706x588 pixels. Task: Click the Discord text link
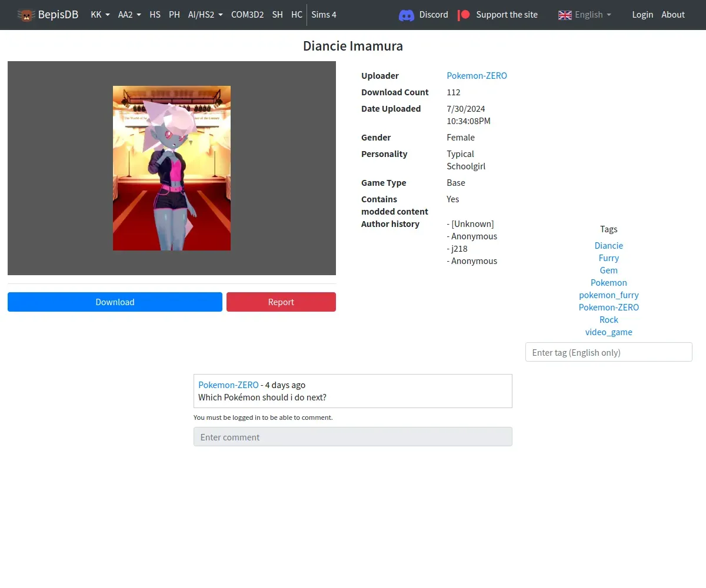pyautogui.click(x=434, y=15)
